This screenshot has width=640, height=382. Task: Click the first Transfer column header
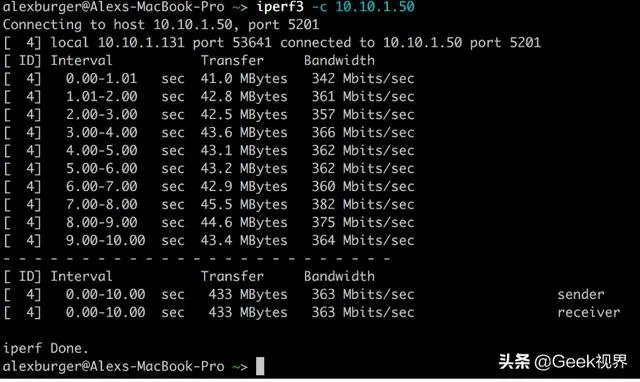232,60
